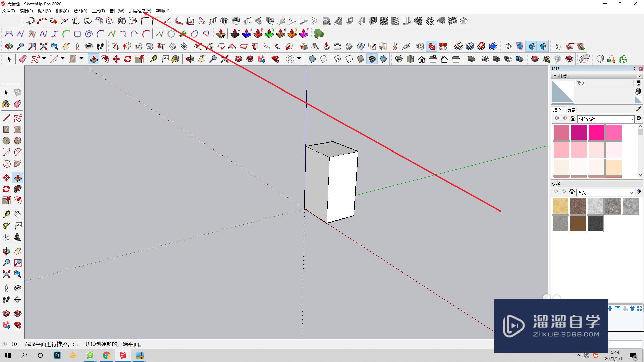Viewport: 644px width, 362px height.
Task: Enable Hidden Line face style
Action: pos(349,59)
